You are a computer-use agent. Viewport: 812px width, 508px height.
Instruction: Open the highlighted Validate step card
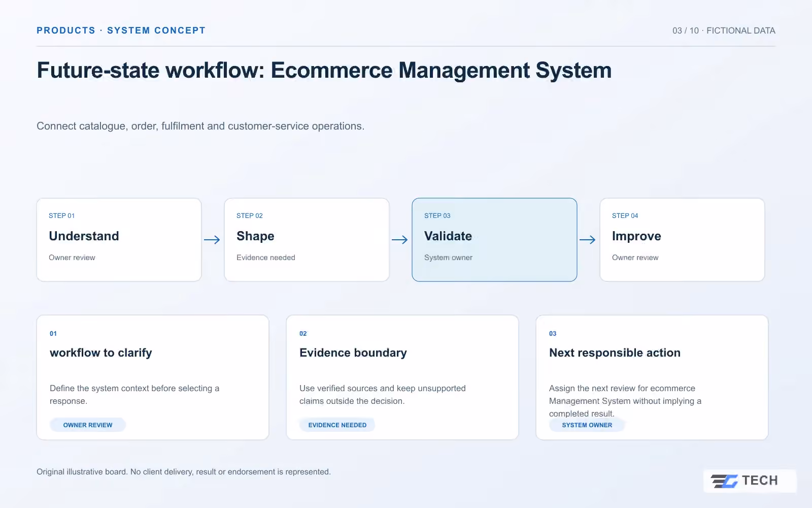(x=495, y=240)
